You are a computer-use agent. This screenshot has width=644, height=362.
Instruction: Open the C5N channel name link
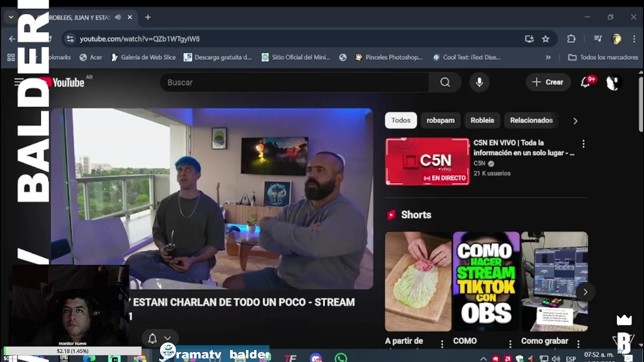[x=479, y=163]
